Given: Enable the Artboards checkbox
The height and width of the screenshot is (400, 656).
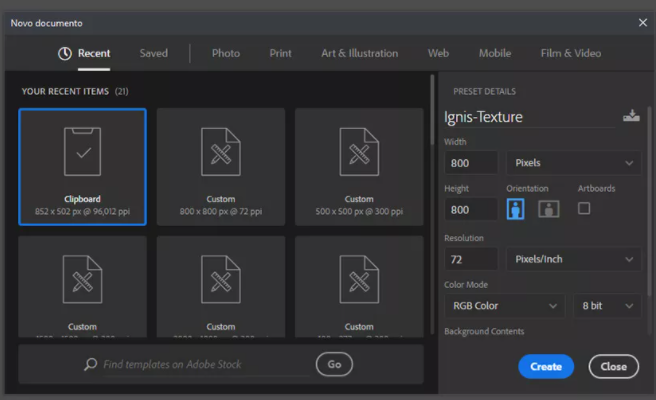Looking at the screenshot, I should (584, 208).
